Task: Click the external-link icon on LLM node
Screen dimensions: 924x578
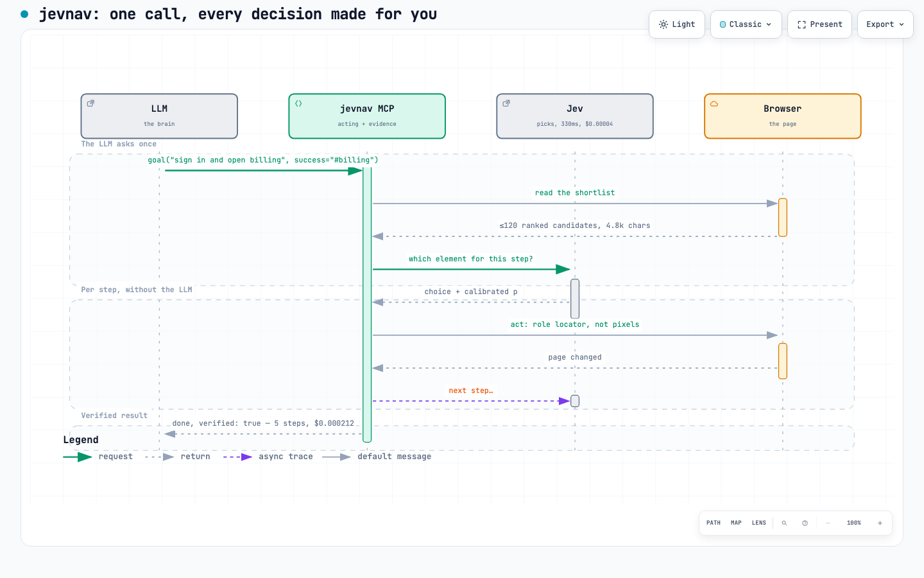Action: (90, 103)
